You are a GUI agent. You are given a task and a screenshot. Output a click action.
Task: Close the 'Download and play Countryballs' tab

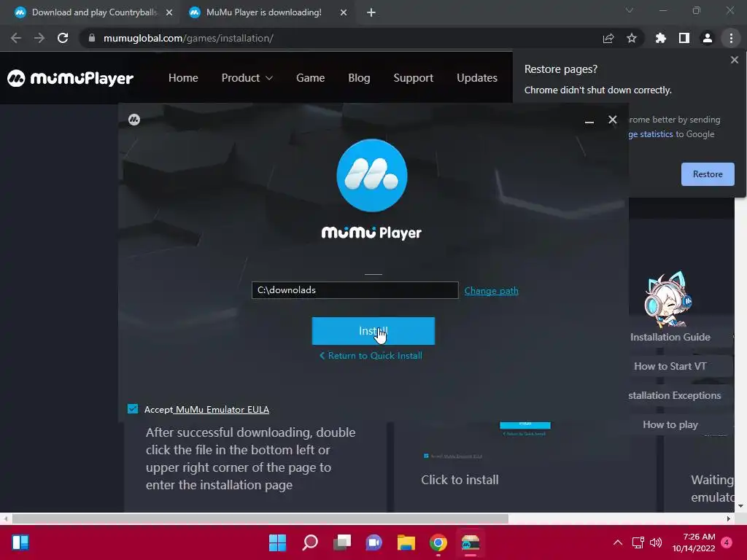[x=169, y=12]
